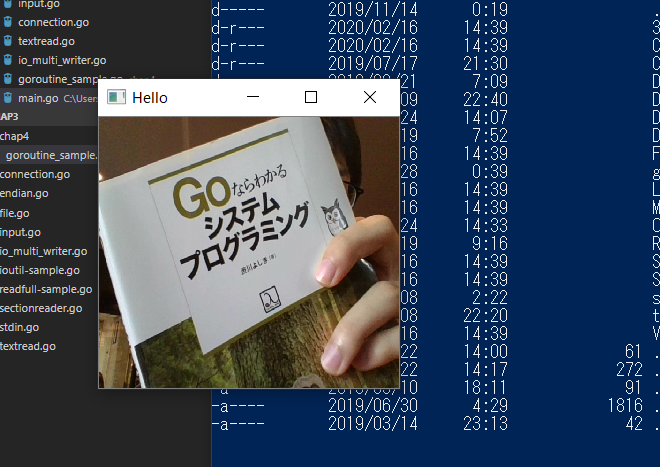Image resolution: width=660 pixels, height=467 pixels.
Task: Click the time 22:40 in the terminal listing
Action: tap(485, 99)
